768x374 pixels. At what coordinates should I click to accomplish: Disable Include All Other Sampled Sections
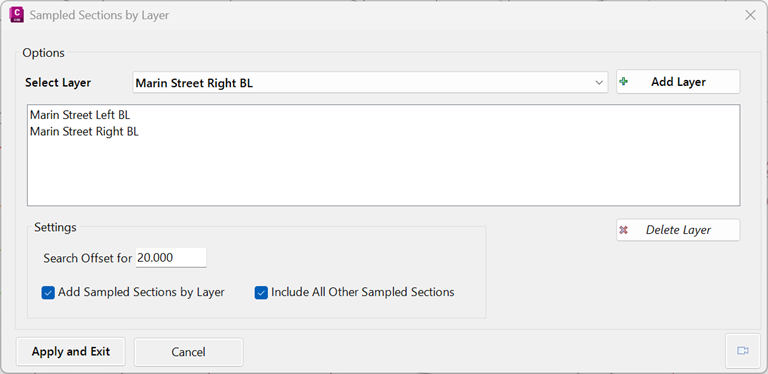pyautogui.click(x=261, y=293)
